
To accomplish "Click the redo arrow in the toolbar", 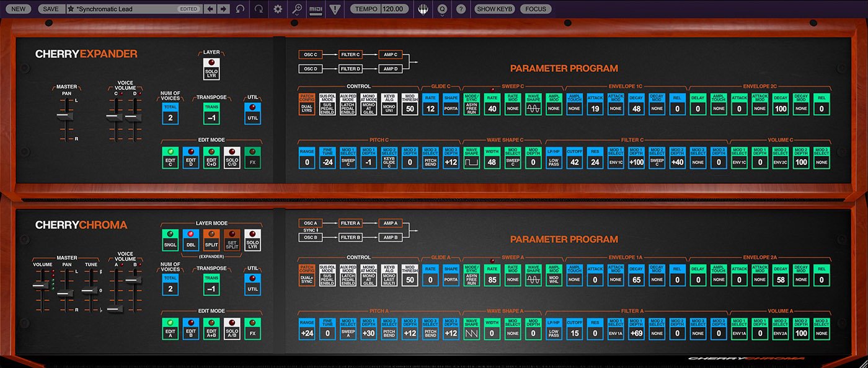I will click(259, 9).
